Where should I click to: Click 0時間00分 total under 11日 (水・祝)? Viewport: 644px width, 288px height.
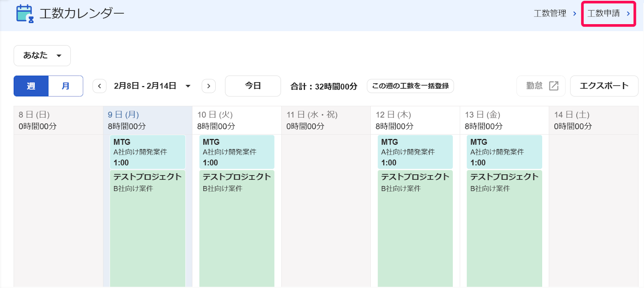(305, 126)
